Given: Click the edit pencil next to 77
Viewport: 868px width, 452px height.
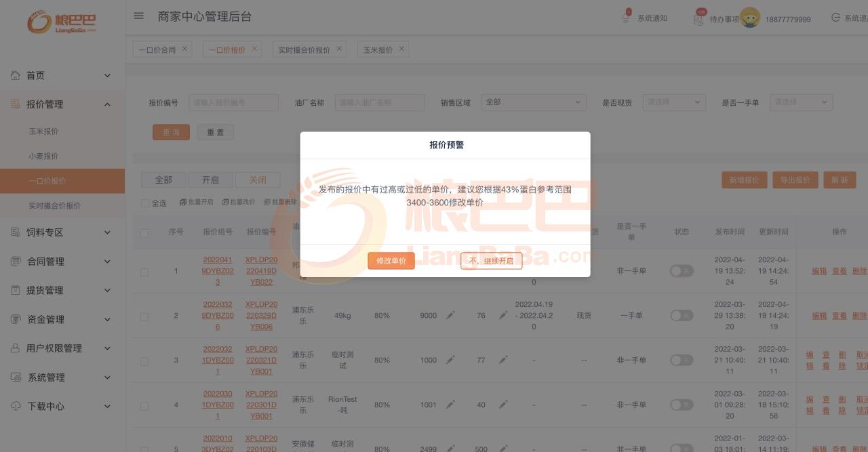Looking at the screenshot, I should click(x=502, y=360).
